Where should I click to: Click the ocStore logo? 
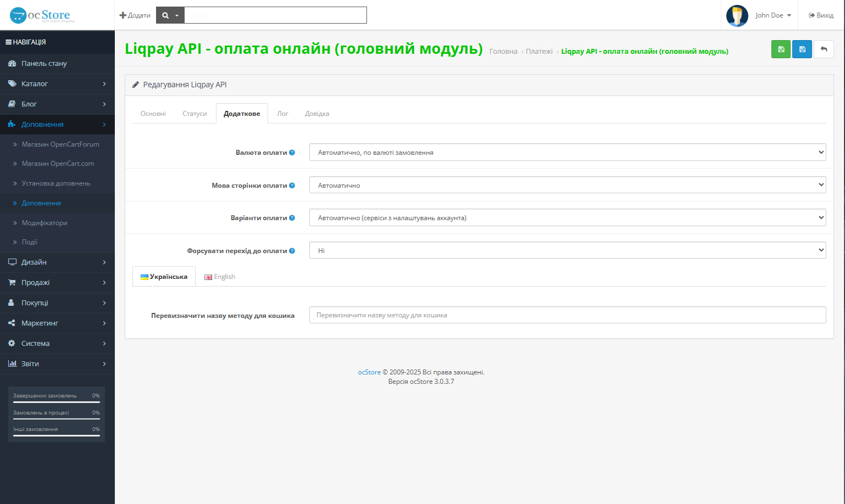click(x=42, y=15)
